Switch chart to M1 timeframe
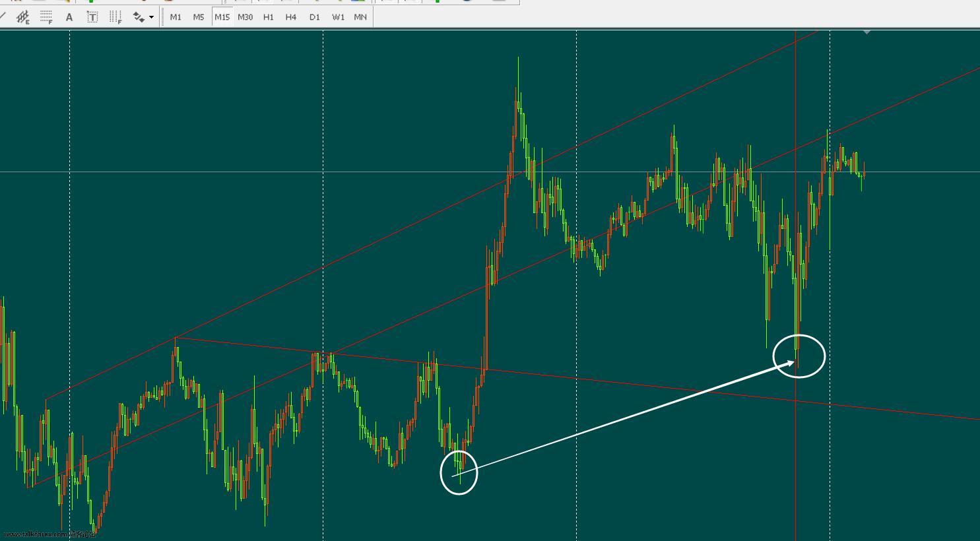The width and height of the screenshot is (980, 541). pyautogui.click(x=176, y=17)
